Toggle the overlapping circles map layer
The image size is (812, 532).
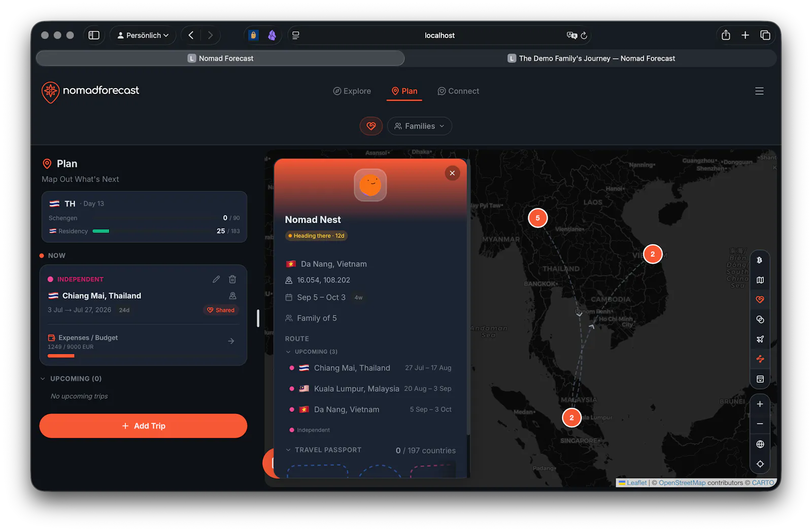(760, 320)
